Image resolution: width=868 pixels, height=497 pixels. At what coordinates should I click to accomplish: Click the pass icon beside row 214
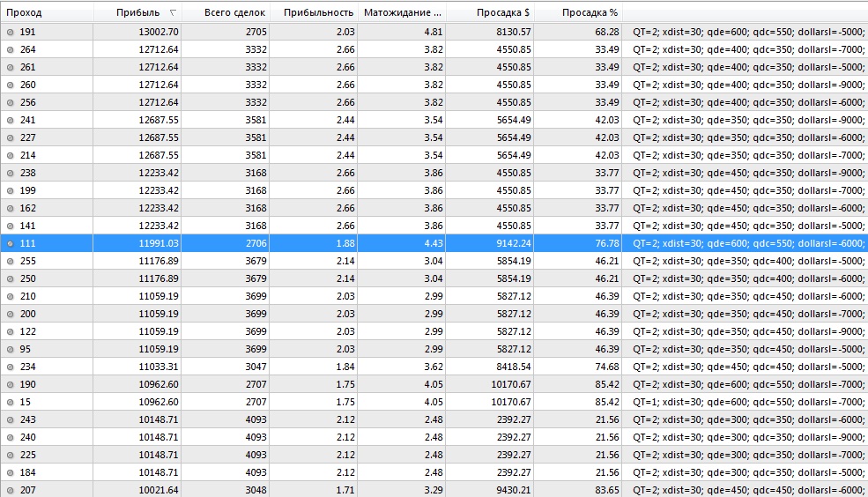[x=10, y=155]
